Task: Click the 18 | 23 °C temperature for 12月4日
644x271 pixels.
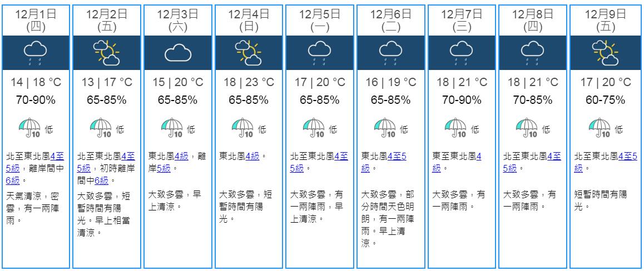Action: point(249,83)
